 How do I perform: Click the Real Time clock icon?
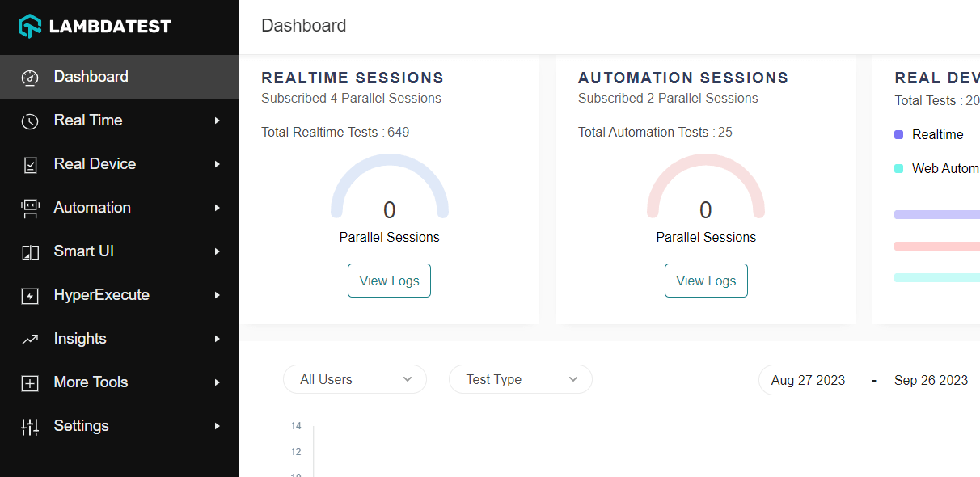pos(30,121)
